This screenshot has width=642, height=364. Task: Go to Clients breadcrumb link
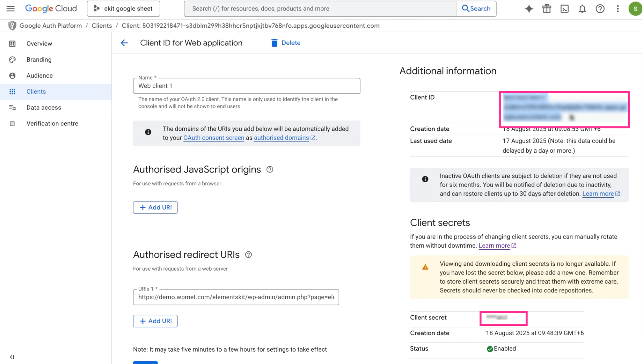coord(102,25)
